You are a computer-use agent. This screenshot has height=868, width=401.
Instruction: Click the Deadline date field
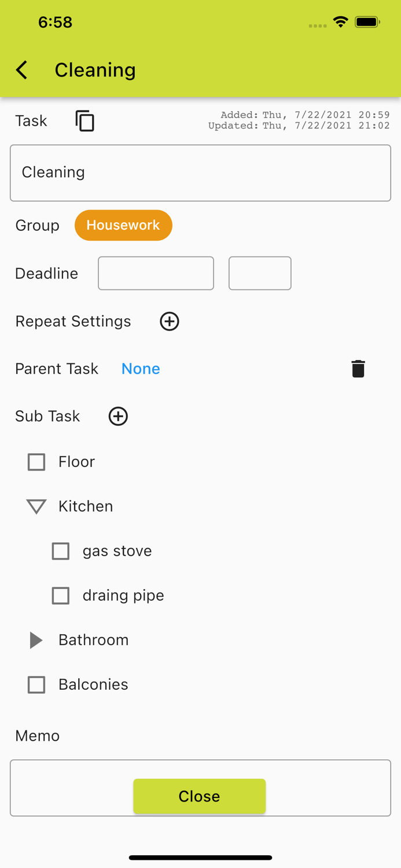coord(155,273)
